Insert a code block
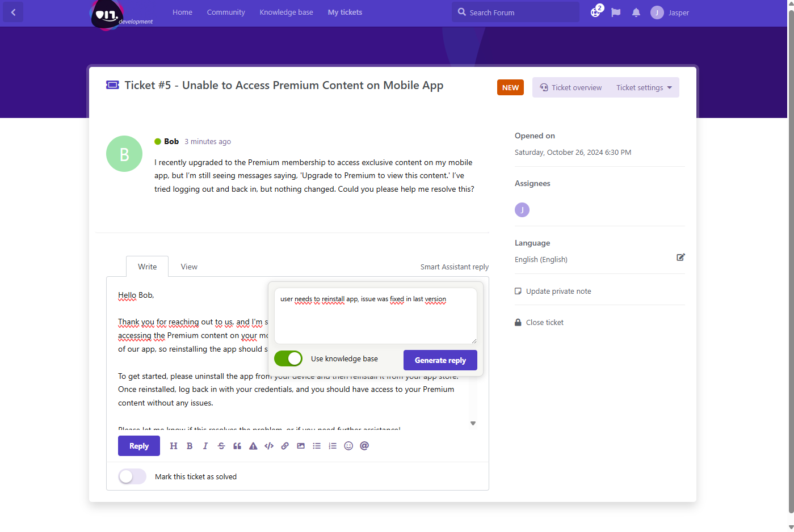This screenshot has width=794, height=532. [269, 446]
